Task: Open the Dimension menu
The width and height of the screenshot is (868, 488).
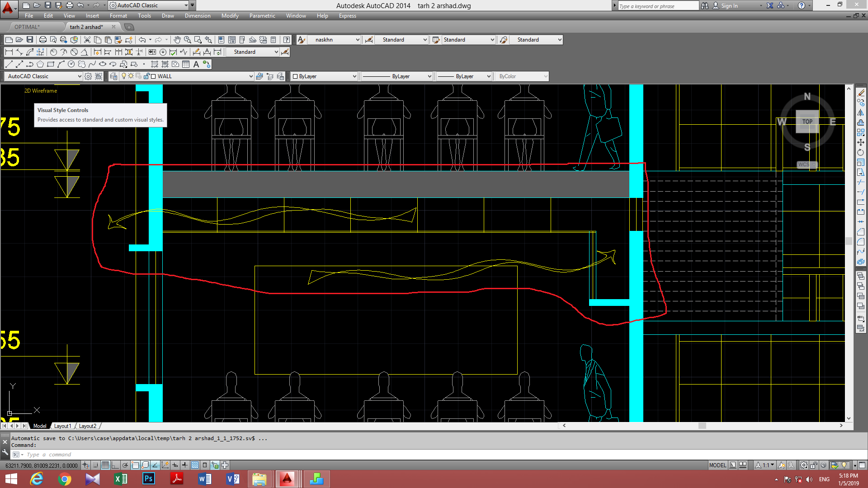Action: [198, 16]
